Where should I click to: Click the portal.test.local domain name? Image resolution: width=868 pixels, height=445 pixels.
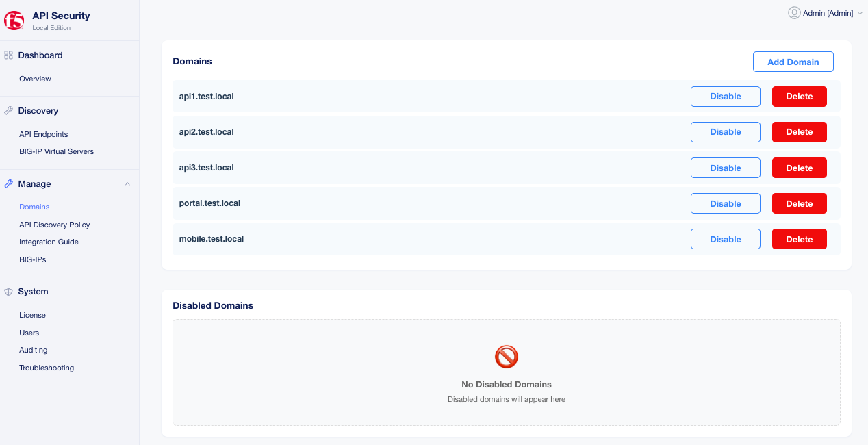pos(210,203)
